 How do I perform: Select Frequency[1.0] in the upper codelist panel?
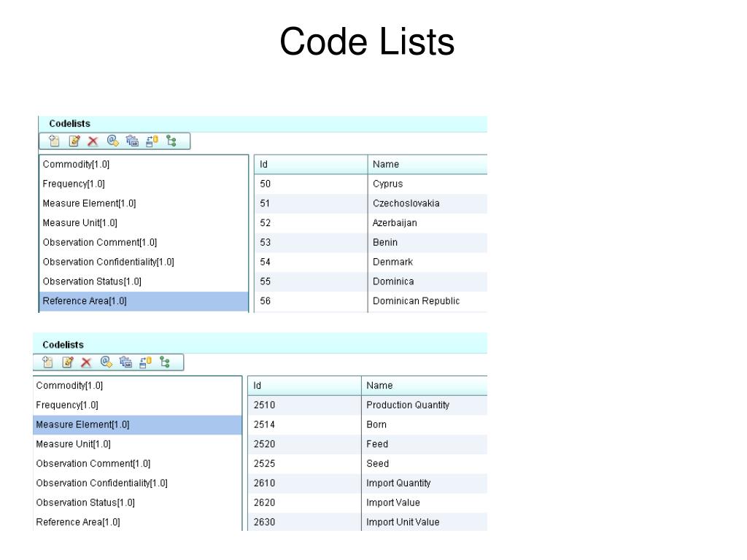[144, 184]
